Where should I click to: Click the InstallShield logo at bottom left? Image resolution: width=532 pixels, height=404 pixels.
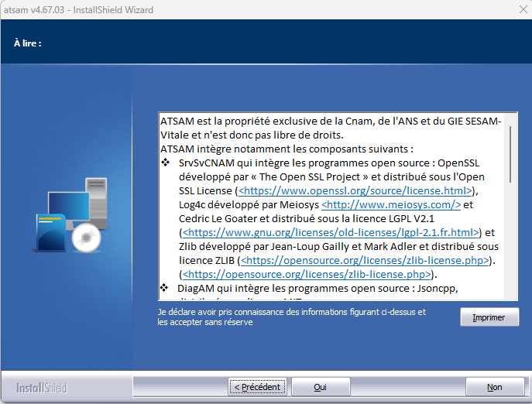click(42, 387)
